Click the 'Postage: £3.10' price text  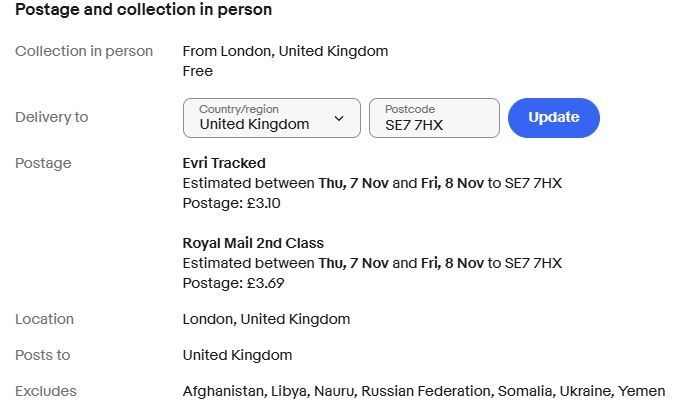pyautogui.click(x=232, y=203)
